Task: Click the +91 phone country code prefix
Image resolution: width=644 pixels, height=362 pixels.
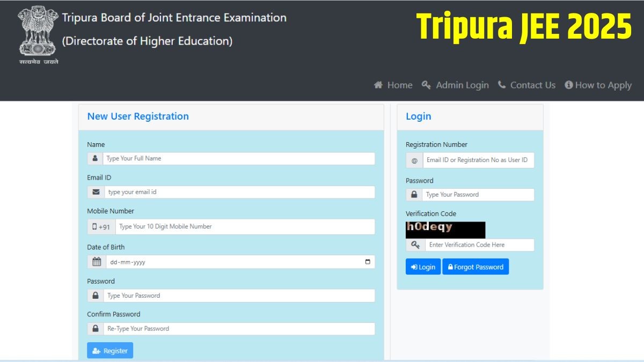Action: pos(101,227)
